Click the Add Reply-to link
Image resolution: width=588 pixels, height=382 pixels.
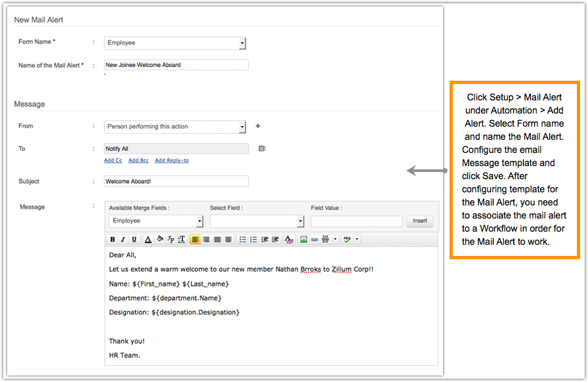(x=172, y=160)
